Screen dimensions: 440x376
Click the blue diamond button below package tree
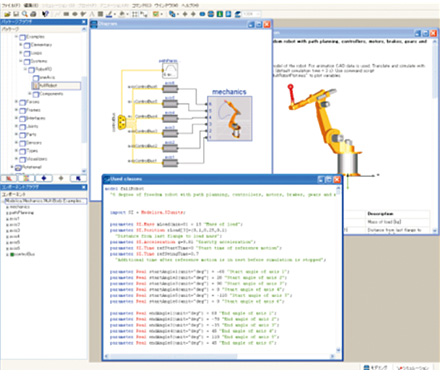[x=44, y=178]
